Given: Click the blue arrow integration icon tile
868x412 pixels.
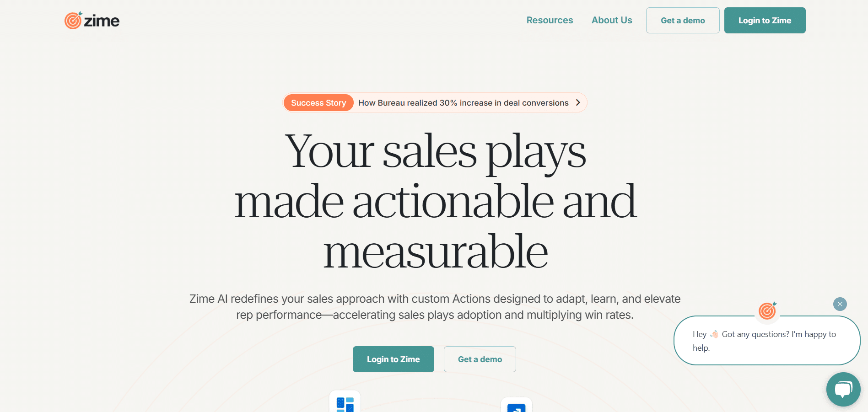Looking at the screenshot, I should point(516,407).
